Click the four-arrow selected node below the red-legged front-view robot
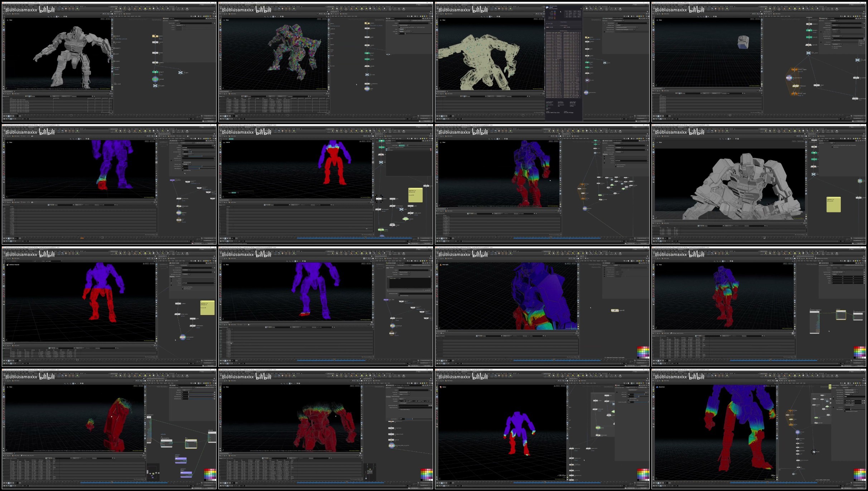The height and width of the screenshot is (491, 868). point(379,199)
